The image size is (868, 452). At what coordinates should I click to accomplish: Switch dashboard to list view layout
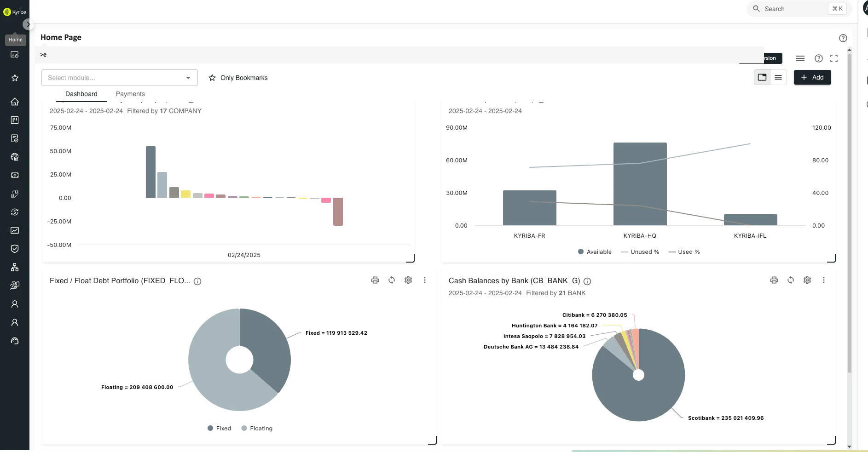pos(779,77)
